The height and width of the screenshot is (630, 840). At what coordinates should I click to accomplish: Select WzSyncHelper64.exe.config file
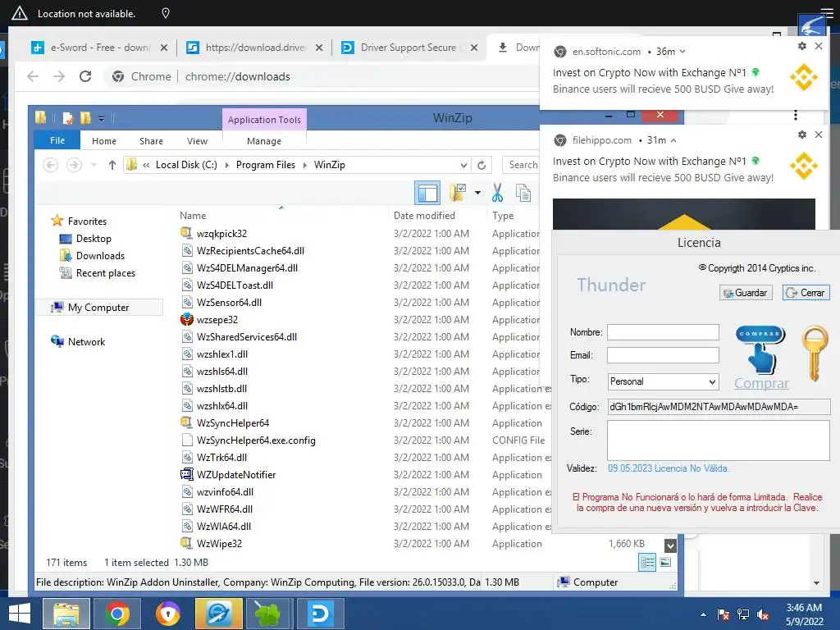pos(249,441)
